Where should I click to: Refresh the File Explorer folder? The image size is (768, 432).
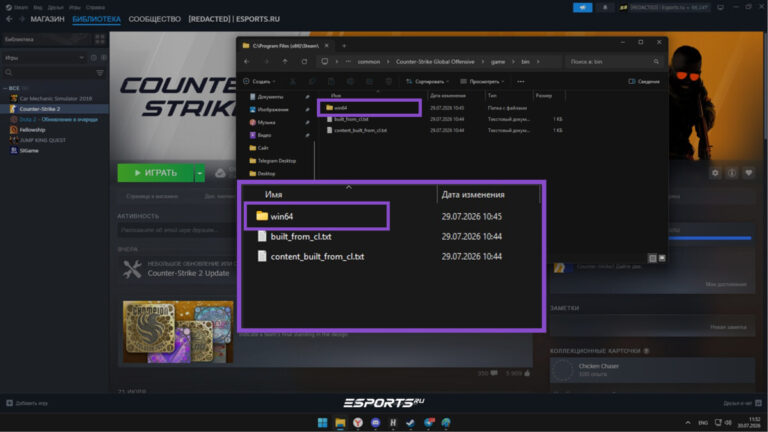click(x=304, y=62)
